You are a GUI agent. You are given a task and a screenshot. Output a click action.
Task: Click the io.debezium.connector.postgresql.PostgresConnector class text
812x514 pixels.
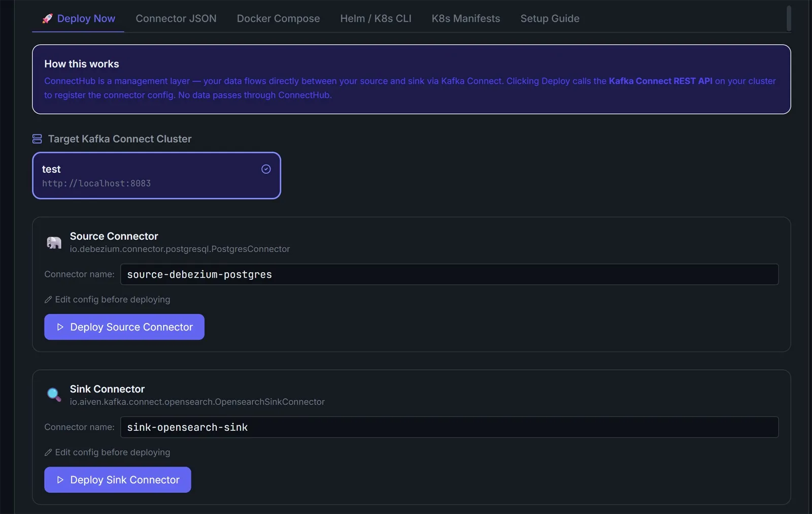(180, 249)
